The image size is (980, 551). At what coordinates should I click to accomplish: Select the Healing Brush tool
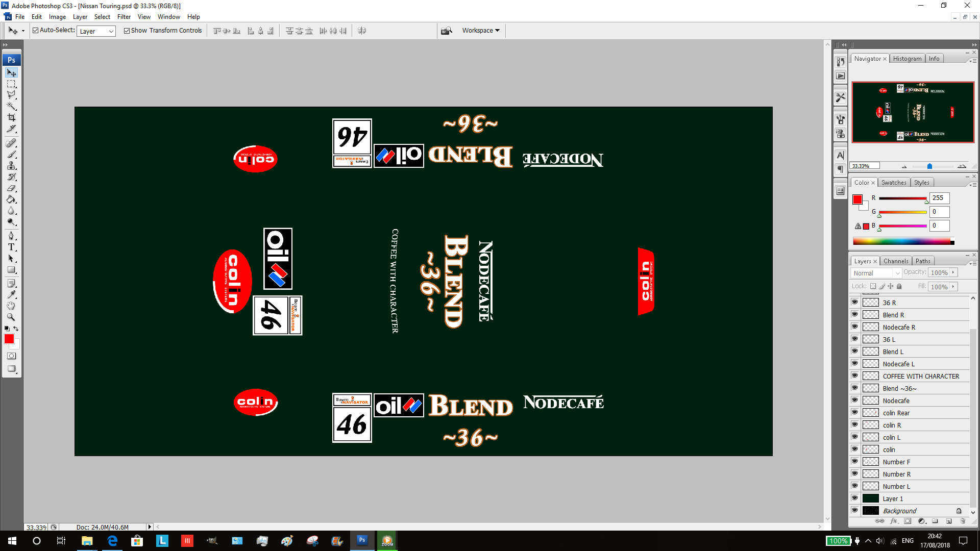(x=11, y=143)
